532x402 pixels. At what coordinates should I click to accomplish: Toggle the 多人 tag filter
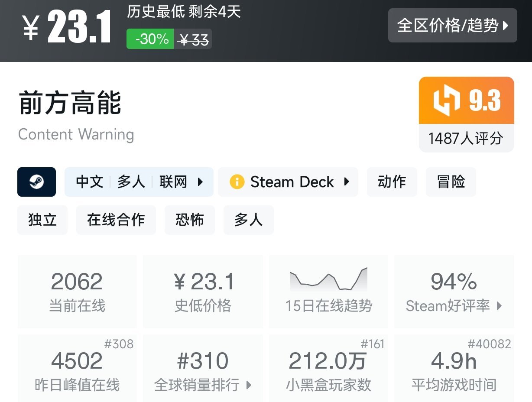248,220
